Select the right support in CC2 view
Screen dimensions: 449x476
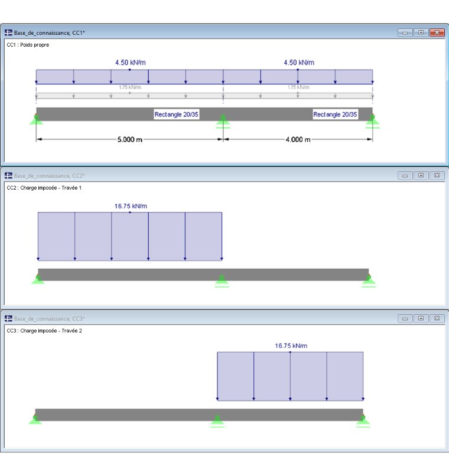tap(369, 281)
